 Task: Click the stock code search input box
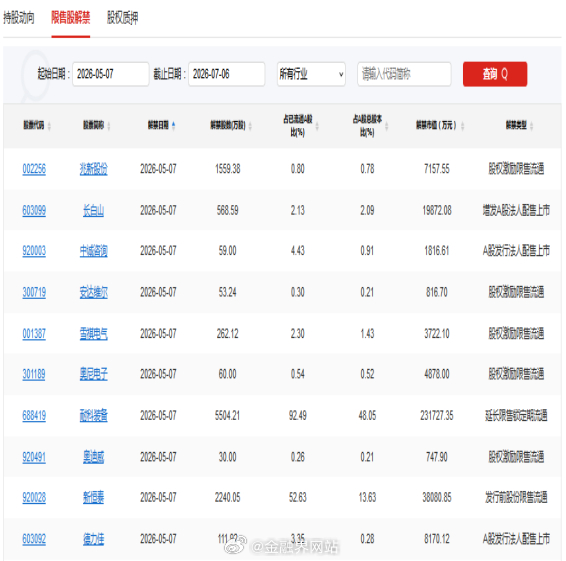[404, 74]
